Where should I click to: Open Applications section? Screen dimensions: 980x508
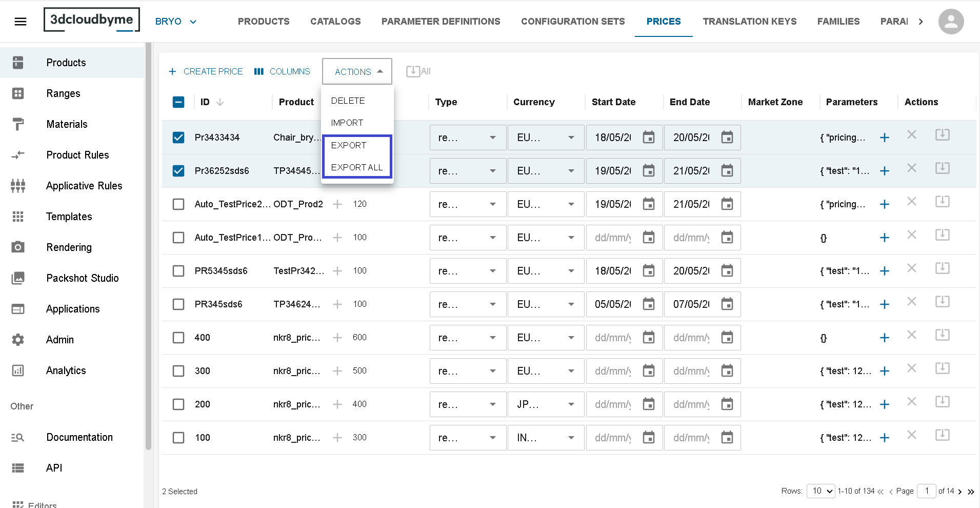(72, 309)
